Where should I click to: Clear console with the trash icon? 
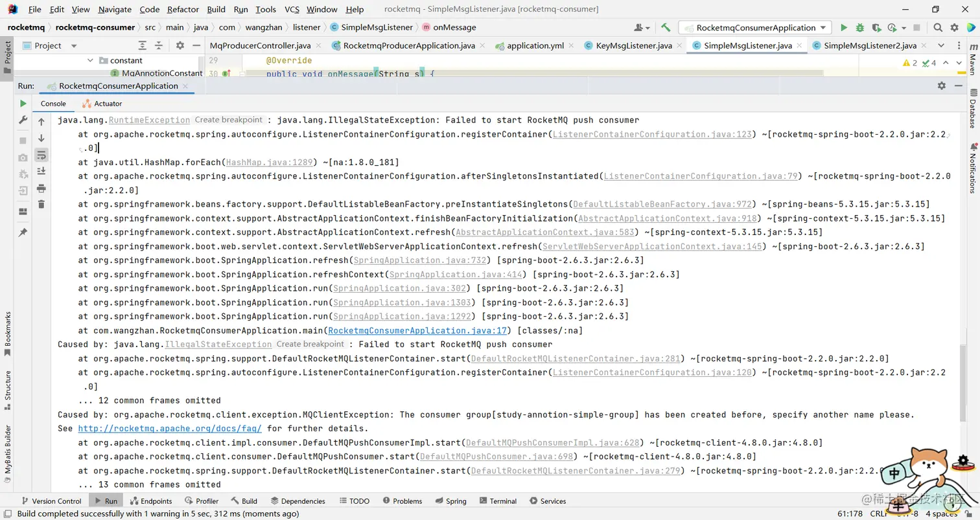pos(41,204)
